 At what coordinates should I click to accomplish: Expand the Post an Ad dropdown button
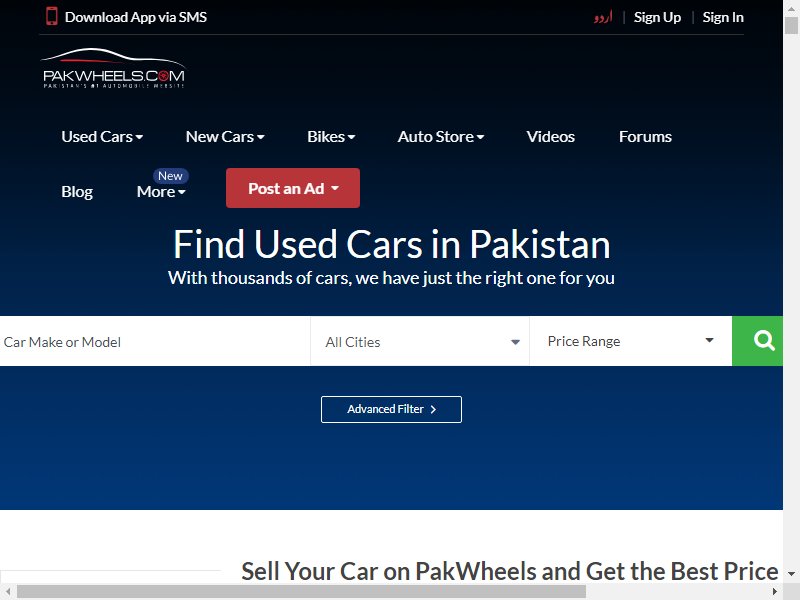pyautogui.click(x=293, y=188)
